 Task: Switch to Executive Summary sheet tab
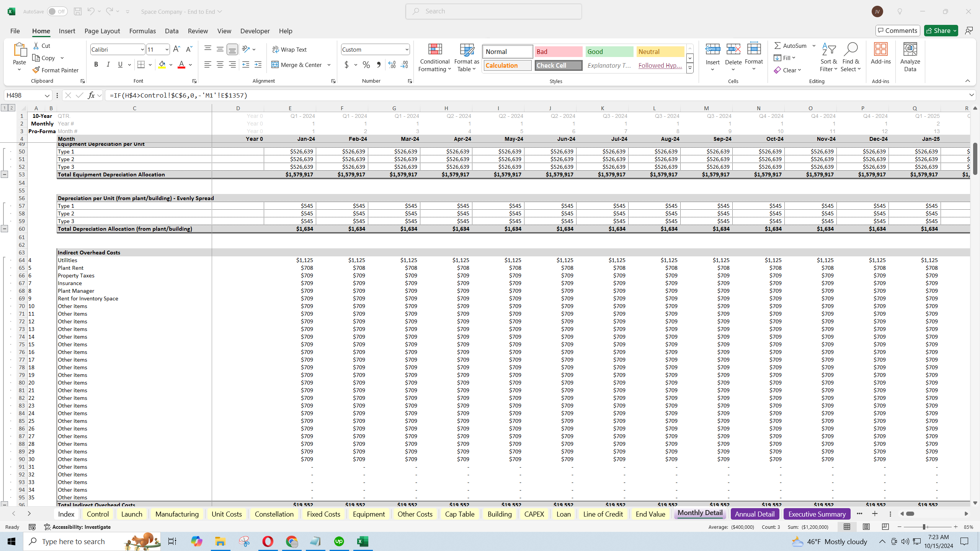817,514
